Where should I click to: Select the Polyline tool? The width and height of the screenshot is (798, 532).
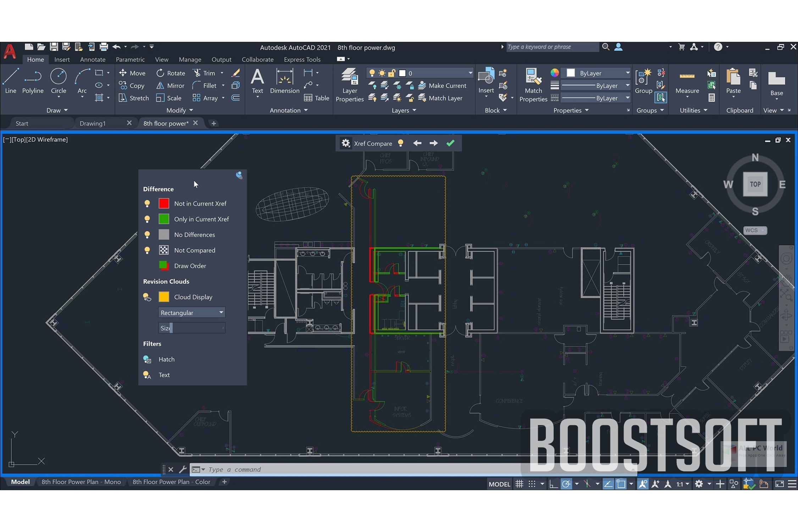tap(33, 82)
